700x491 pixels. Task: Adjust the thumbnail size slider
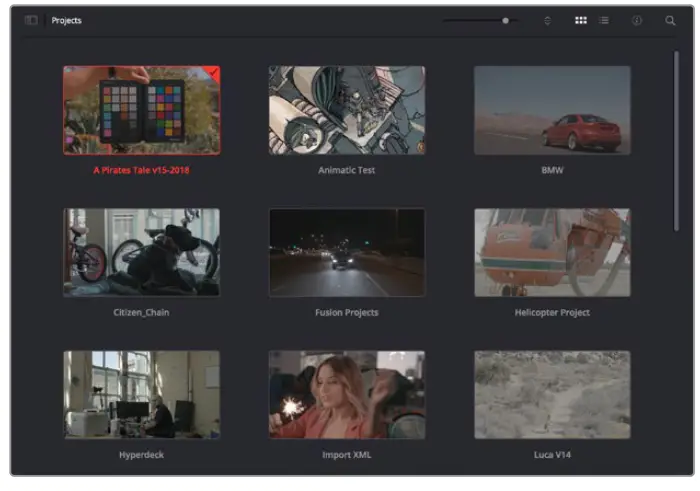[x=480, y=21]
